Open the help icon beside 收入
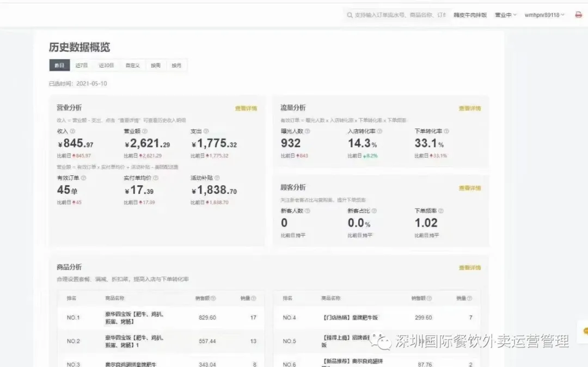Viewport: 588px width, 367px height. (72, 131)
